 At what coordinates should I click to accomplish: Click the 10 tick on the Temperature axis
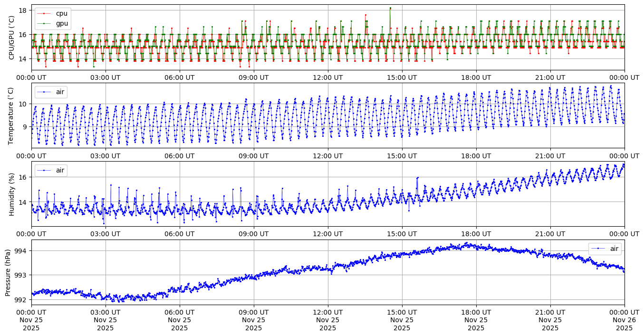[23, 104]
